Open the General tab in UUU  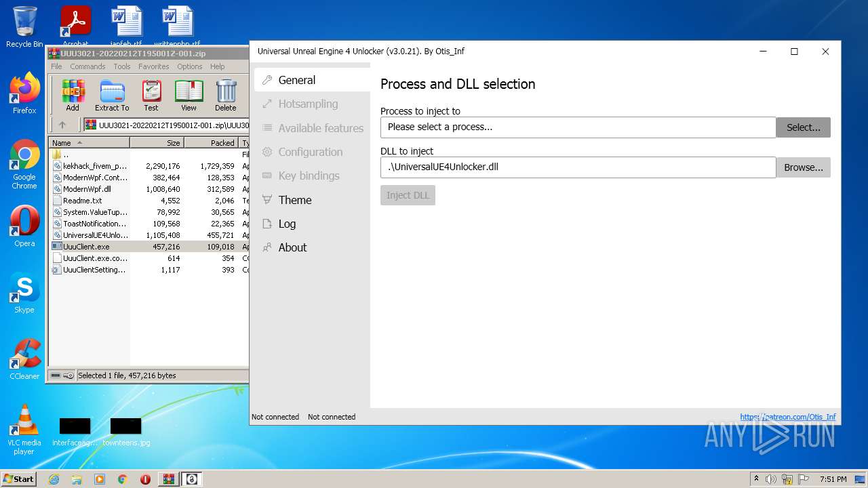point(312,80)
